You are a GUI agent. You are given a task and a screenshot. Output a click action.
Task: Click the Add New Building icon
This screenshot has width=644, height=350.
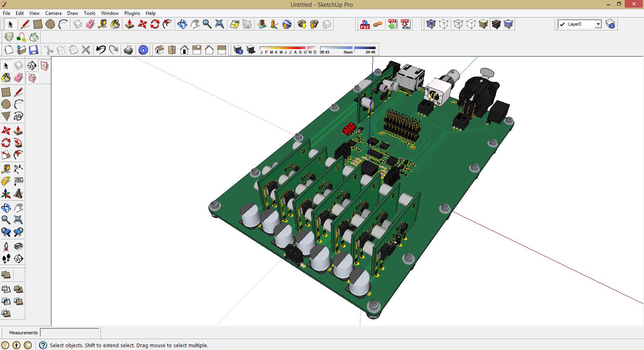click(x=262, y=24)
